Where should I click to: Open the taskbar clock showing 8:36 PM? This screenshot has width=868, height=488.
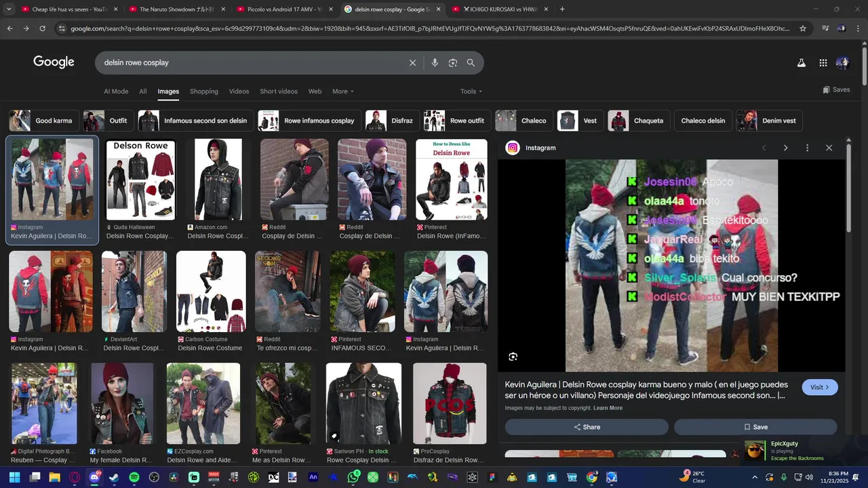(838, 477)
